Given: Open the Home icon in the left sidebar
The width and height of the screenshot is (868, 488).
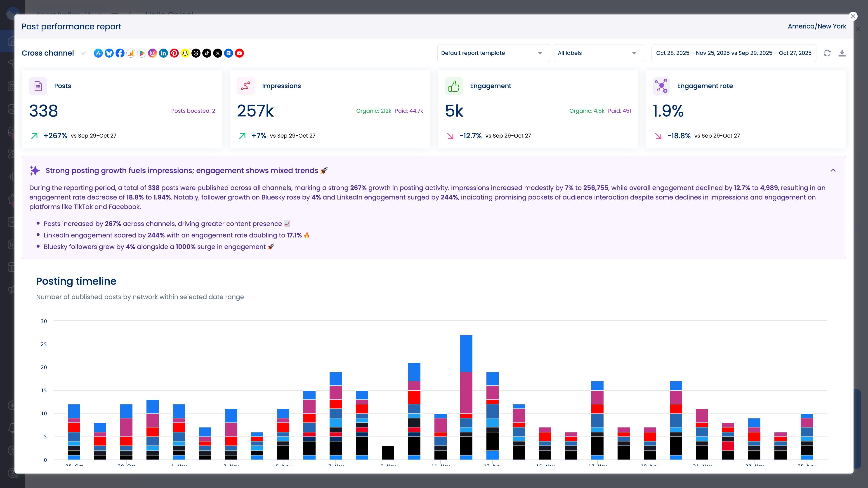Looking at the screenshot, I should (x=11, y=41).
